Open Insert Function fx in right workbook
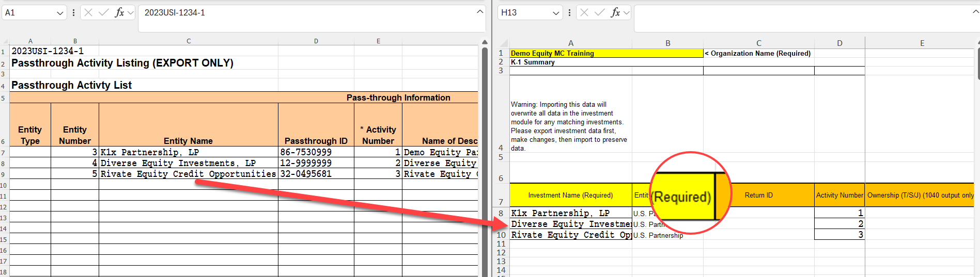980x277 pixels. (x=615, y=12)
